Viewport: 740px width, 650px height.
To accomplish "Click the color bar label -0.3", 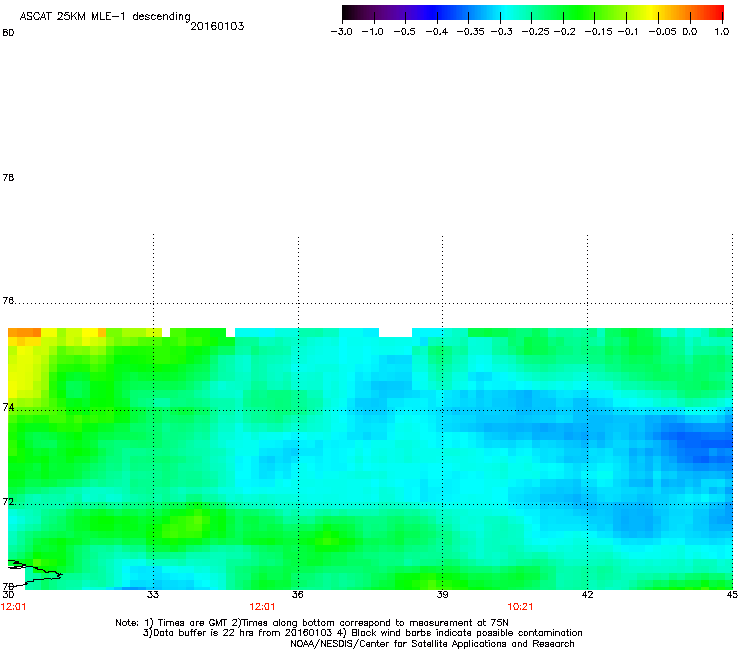I will point(502,32).
